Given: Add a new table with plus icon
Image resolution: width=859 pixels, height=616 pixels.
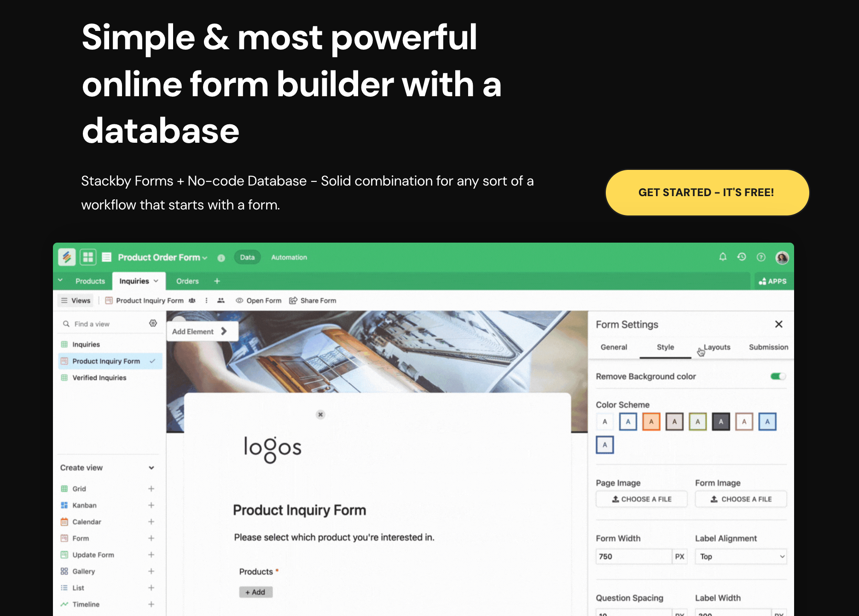Looking at the screenshot, I should (217, 281).
